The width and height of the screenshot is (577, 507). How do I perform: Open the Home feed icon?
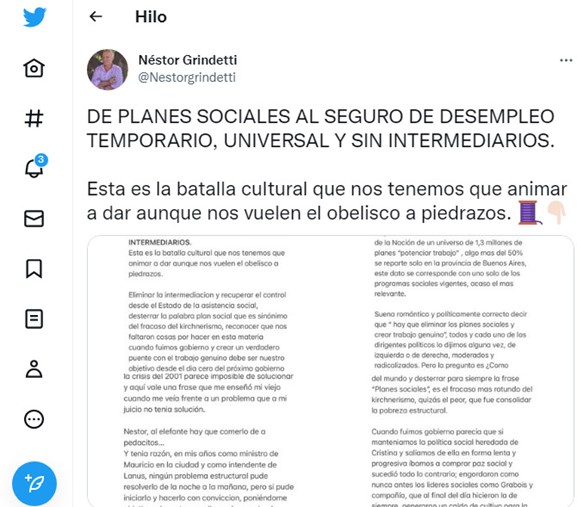(34, 68)
